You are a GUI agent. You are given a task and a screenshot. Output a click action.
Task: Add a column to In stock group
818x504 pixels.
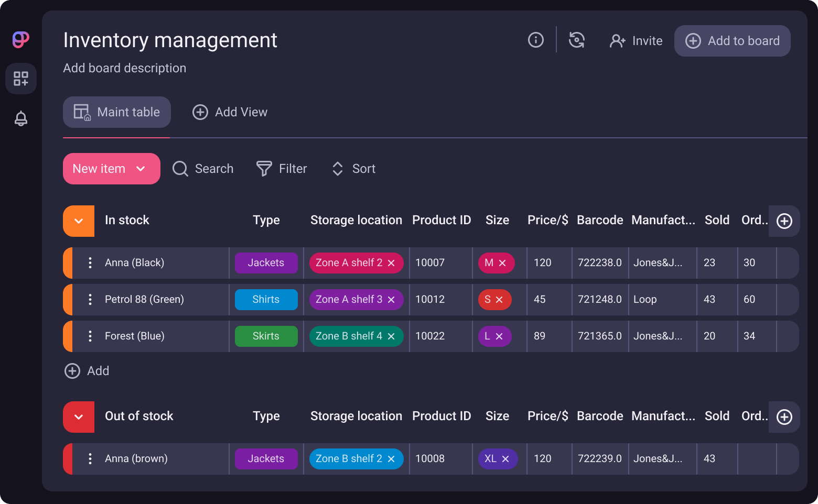click(784, 221)
